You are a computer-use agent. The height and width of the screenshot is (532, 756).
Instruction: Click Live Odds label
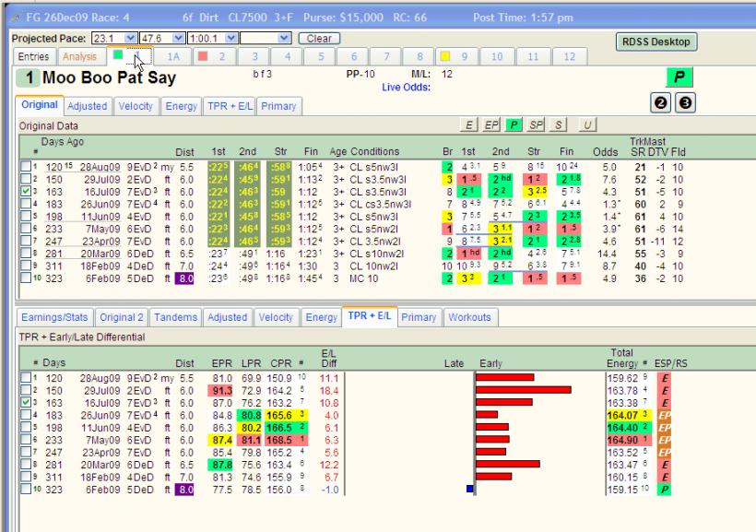click(406, 88)
